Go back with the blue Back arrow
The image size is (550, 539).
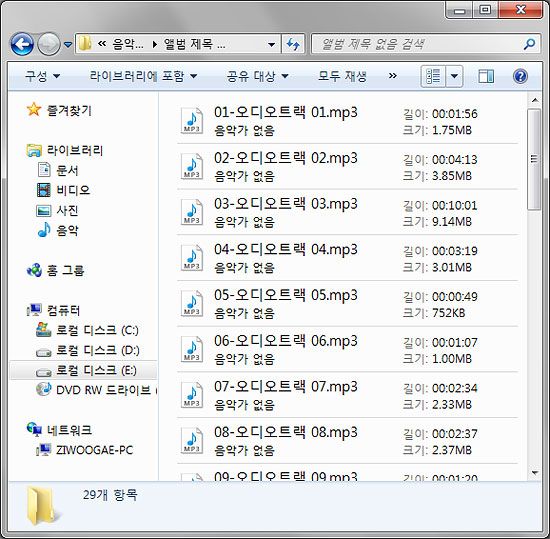tap(22, 44)
